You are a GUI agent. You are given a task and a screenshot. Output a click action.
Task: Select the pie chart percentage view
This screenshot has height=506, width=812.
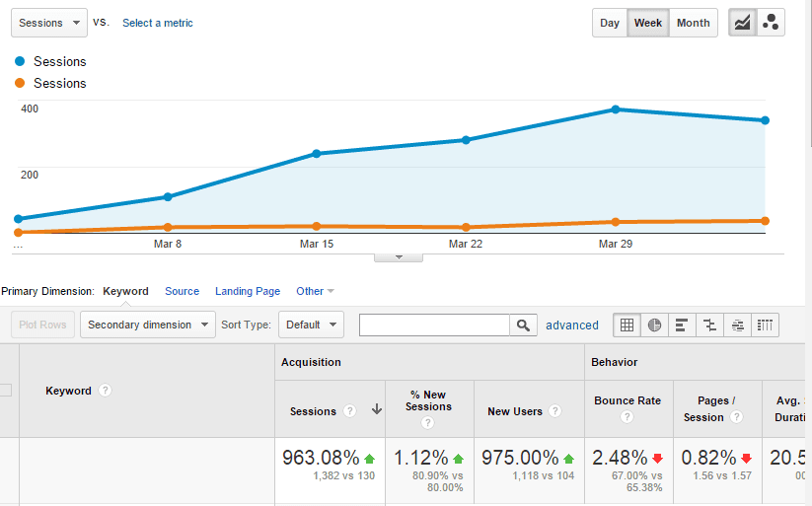(x=654, y=325)
